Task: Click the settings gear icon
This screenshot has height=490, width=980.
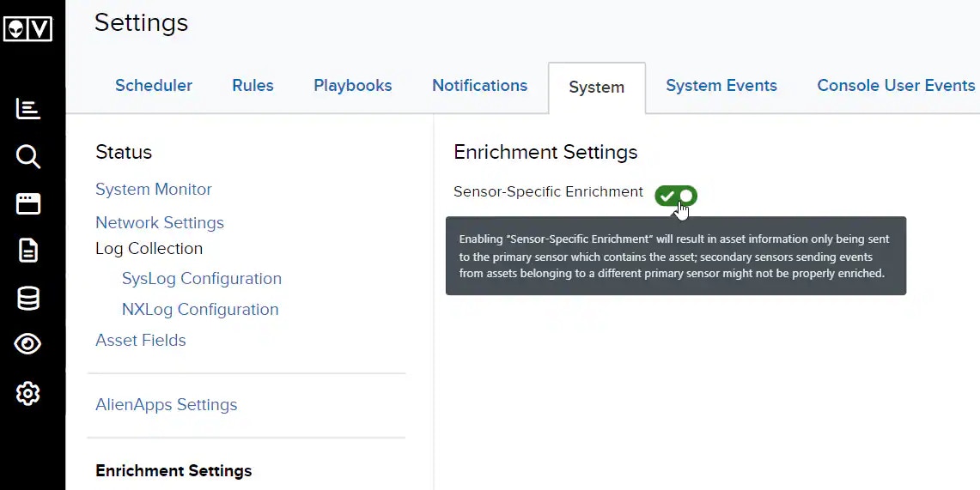Action: tap(28, 394)
